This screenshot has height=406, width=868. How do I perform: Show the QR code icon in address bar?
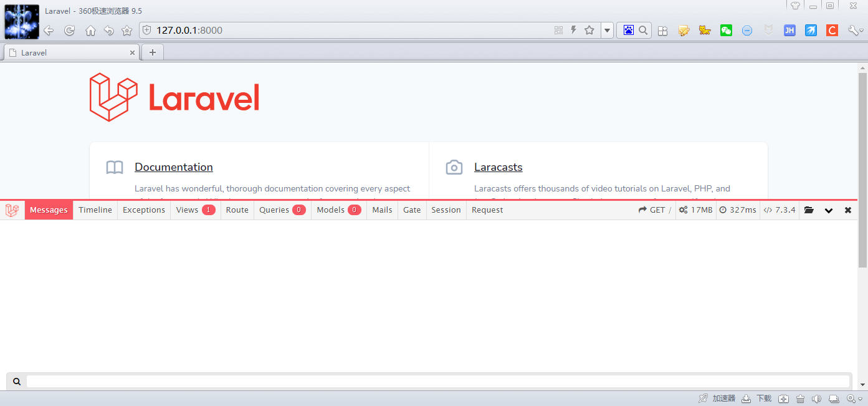coord(558,30)
